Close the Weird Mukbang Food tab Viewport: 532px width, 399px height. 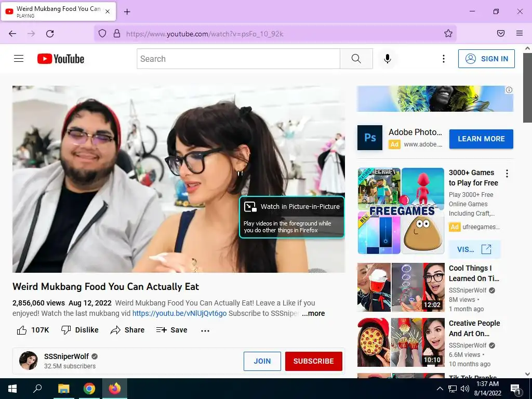[x=108, y=11]
